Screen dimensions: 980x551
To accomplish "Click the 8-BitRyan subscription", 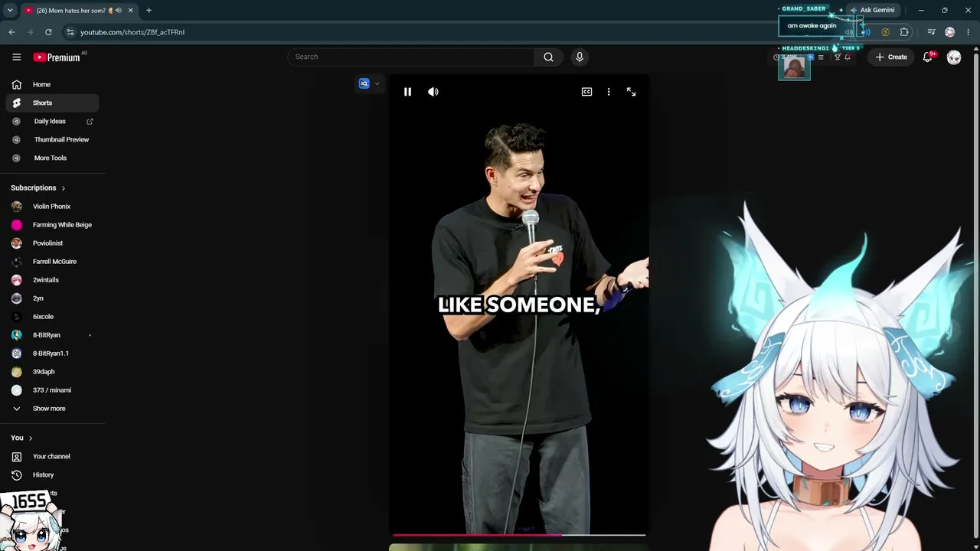I will point(52,335).
